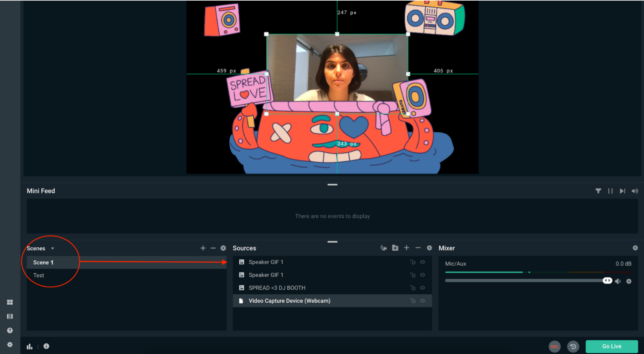Click resize handle above the Sources panel

pos(332,242)
